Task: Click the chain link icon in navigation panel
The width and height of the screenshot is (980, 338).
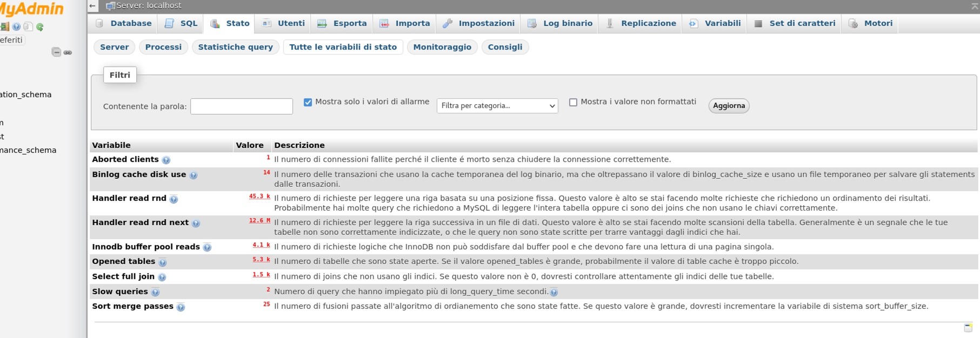Action: click(x=68, y=52)
